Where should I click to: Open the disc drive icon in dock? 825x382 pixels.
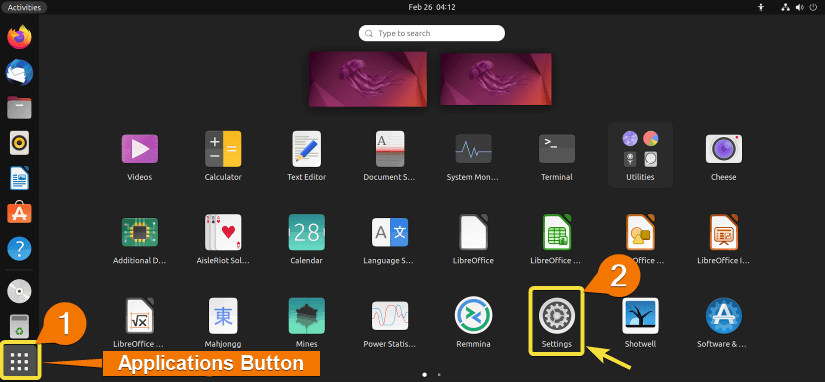(x=19, y=291)
